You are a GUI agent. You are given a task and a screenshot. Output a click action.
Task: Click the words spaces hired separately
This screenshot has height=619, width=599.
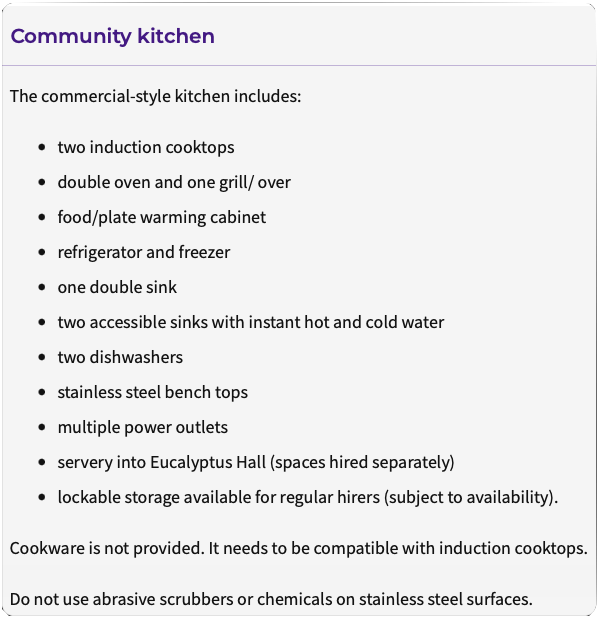click(x=362, y=462)
